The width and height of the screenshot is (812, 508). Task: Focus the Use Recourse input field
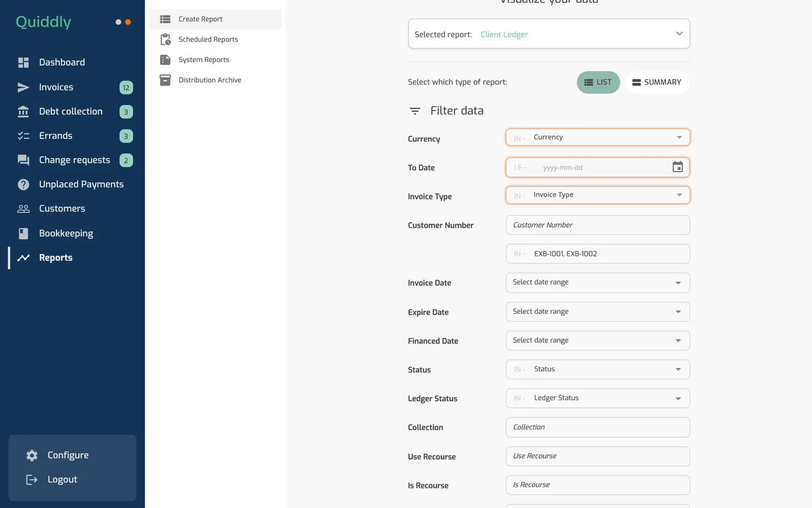(598, 456)
